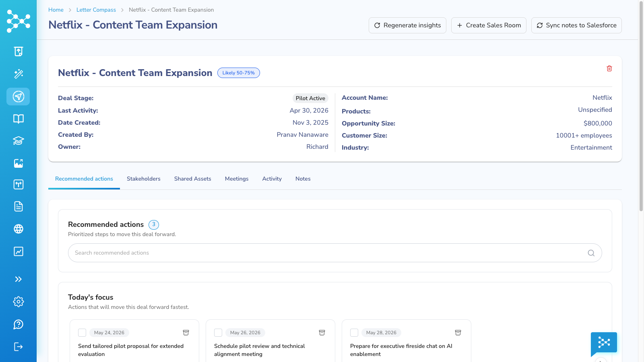Open the Meetings tab
Screen dimensions: 644x362
237,179
